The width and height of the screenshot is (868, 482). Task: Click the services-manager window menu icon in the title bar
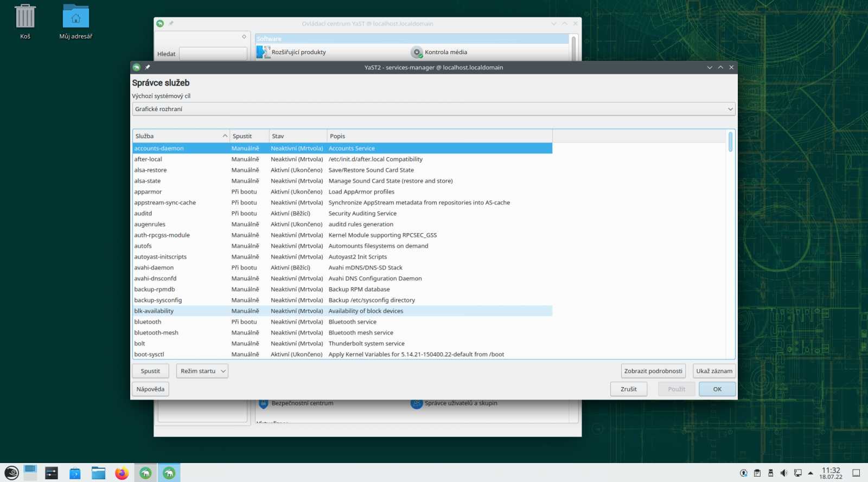coord(137,67)
